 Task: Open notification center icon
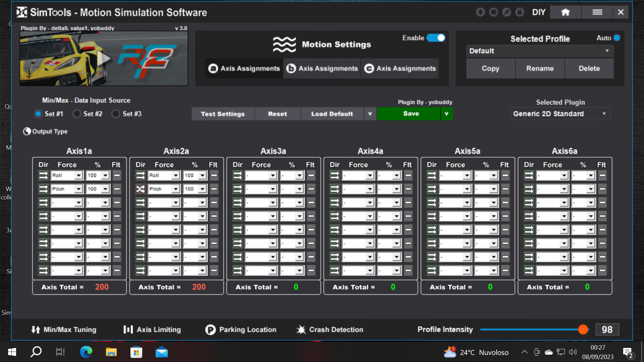[628, 353]
